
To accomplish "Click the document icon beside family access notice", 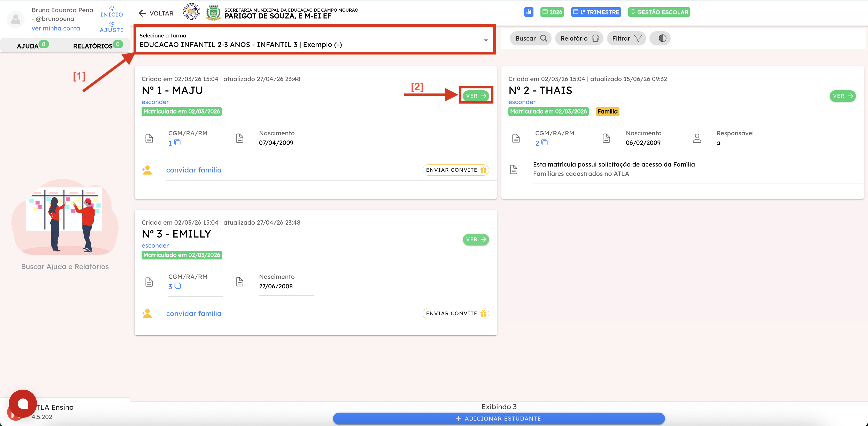I will [x=514, y=169].
